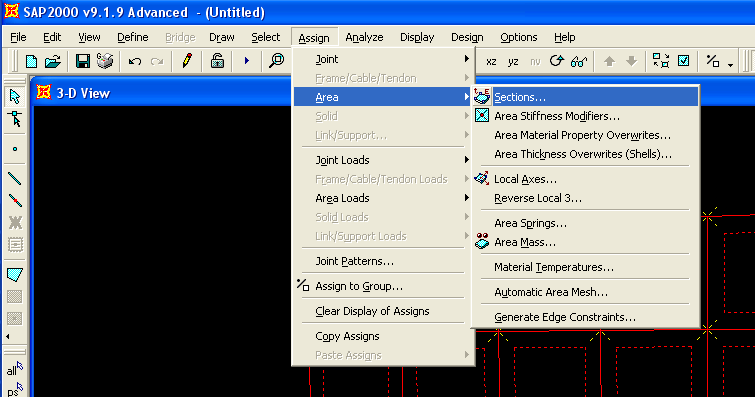Save model using floppy disk icon
Viewport: 755px width, 397px height.
tap(83, 61)
